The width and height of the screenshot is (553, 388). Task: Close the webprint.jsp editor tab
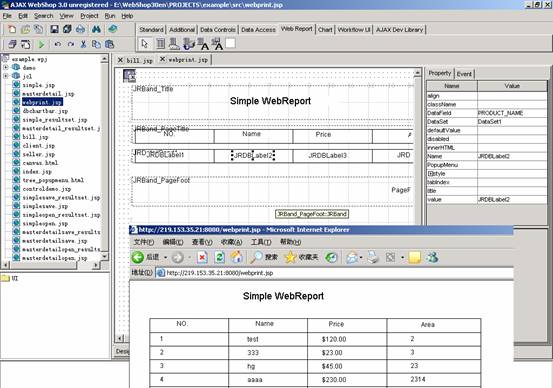(x=162, y=59)
